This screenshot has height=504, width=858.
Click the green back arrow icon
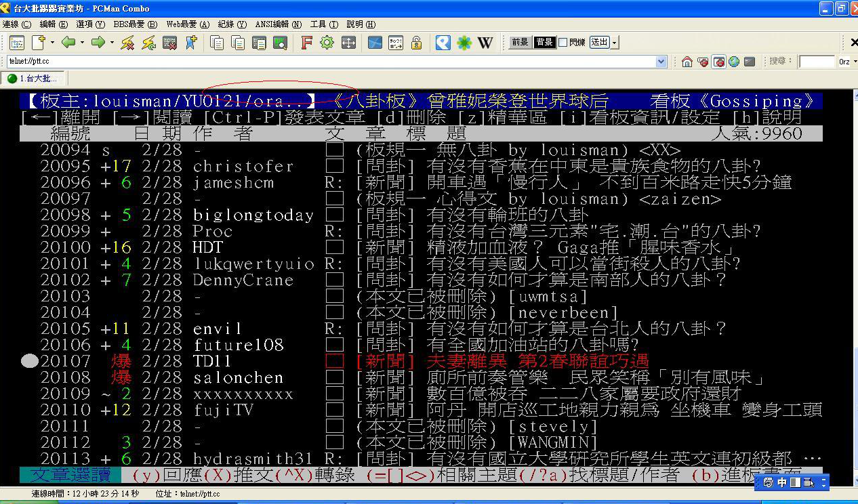click(68, 43)
